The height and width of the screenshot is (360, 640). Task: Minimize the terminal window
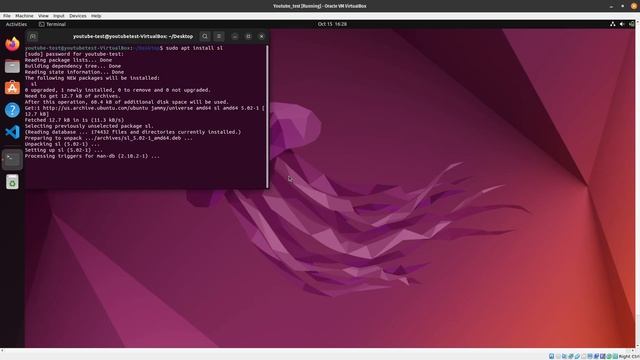click(235, 36)
